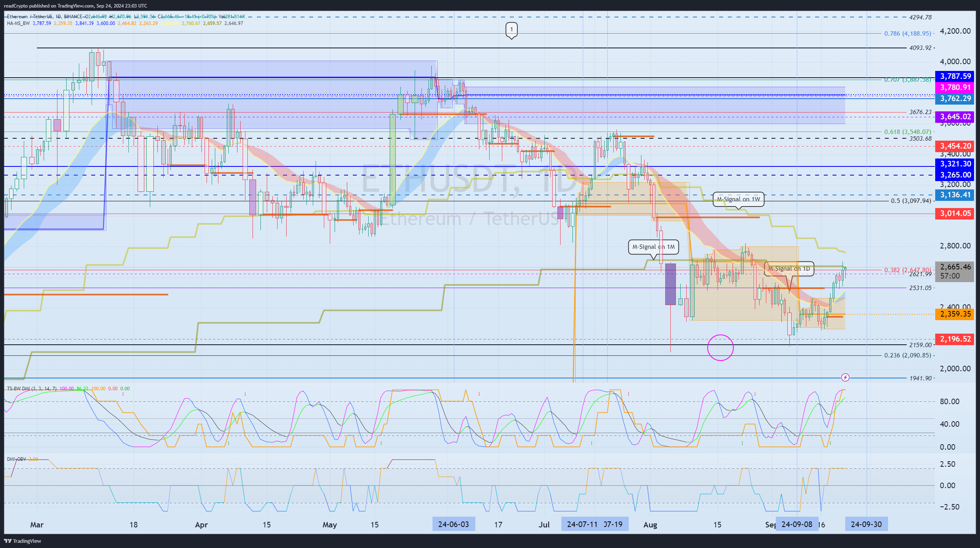
Task: Click the 3,762.29 blue price label
Action: [955, 98]
